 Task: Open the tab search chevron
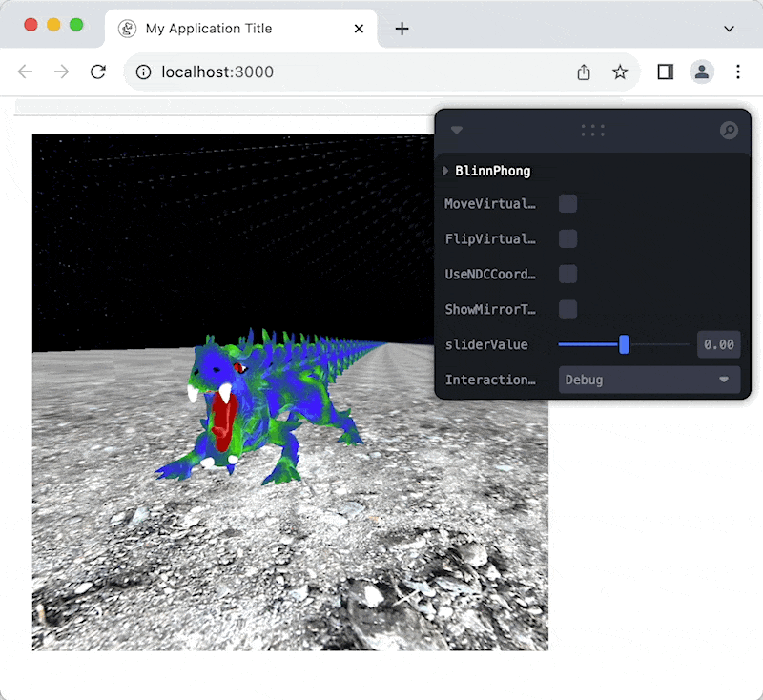(x=730, y=29)
